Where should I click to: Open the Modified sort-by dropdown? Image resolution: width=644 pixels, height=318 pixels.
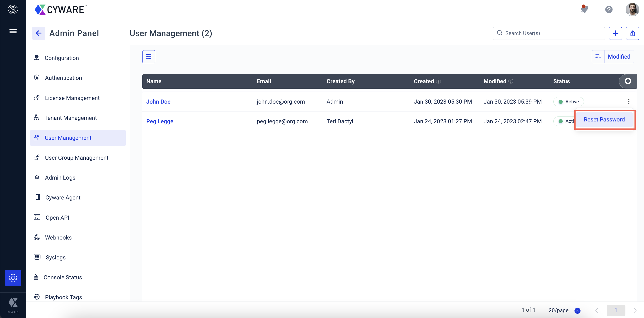[x=619, y=57]
